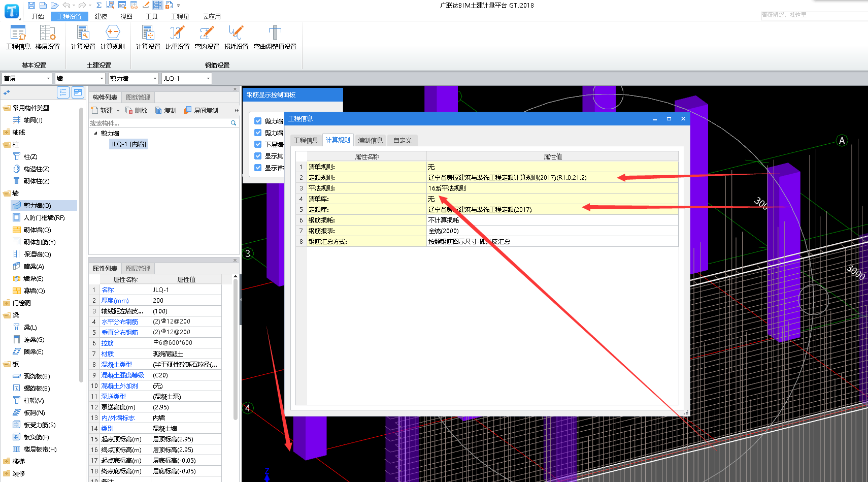Toggle the 显示详 checkbox in 钢筋显示控制面板
The image size is (868, 482).
pyautogui.click(x=258, y=168)
